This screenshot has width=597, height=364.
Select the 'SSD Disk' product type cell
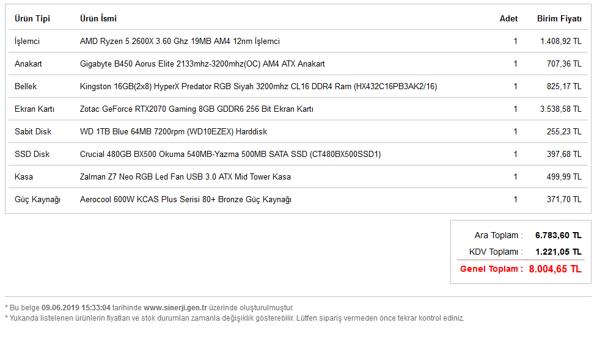click(32, 155)
